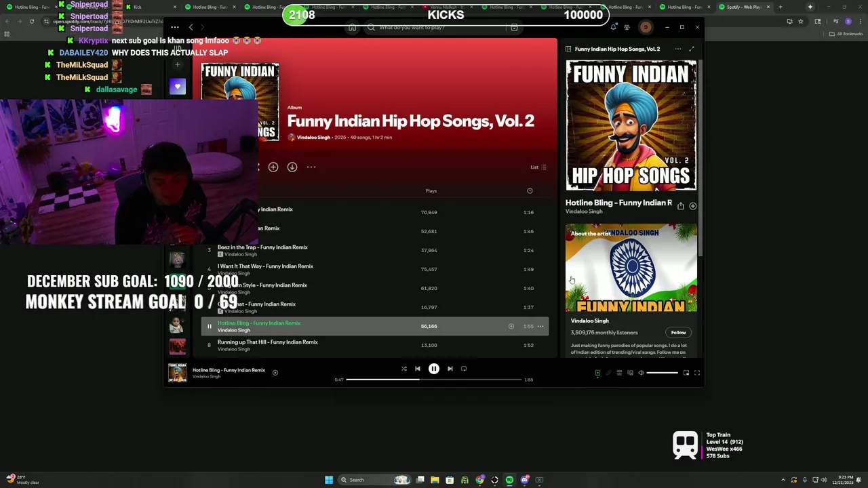Toggle repeat in the Spotify player bar
Viewport: 868px width, 488px height.
coord(464,369)
